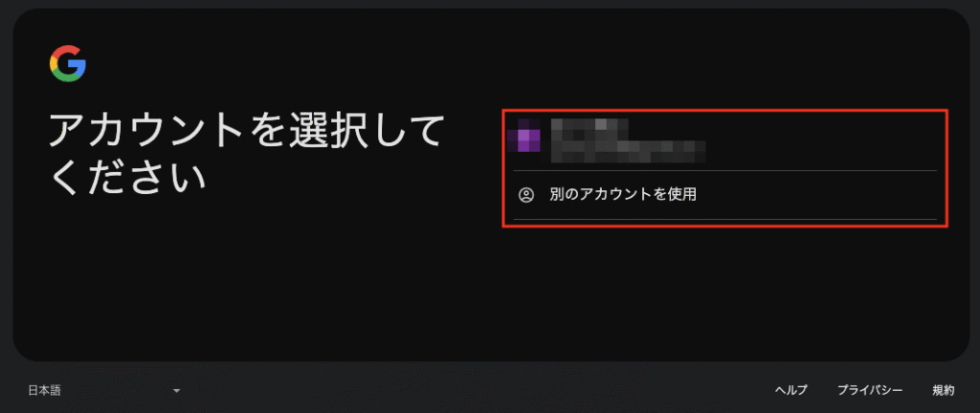Open the プライバシー link
980x413 pixels.
870,391
